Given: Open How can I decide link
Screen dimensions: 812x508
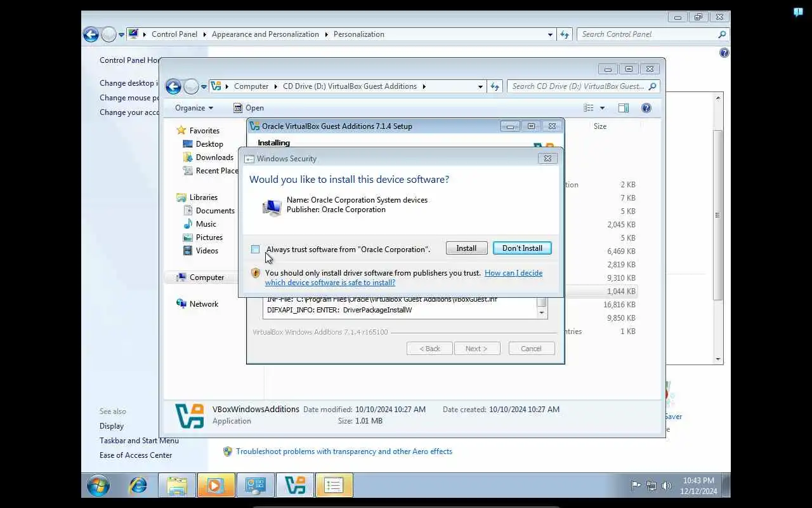Looking at the screenshot, I should pyautogui.click(x=513, y=273).
